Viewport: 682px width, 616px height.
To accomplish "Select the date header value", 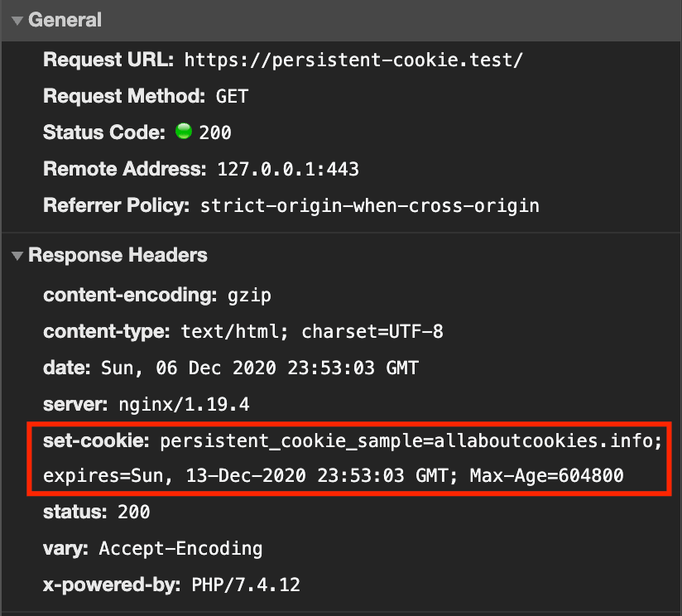I will [x=260, y=368].
